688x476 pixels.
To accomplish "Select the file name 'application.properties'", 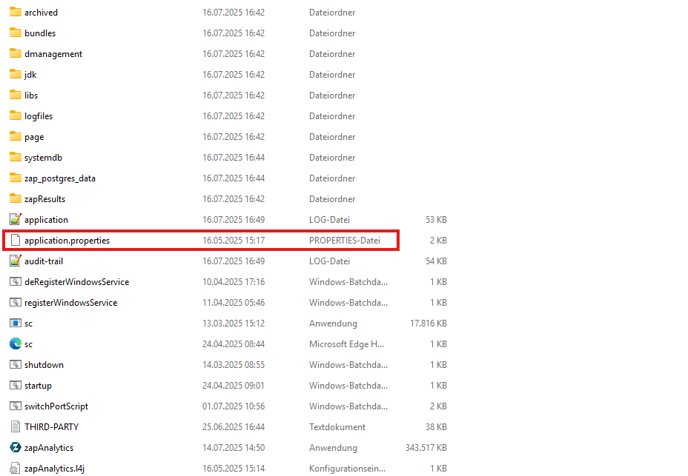I will pyautogui.click(x=67, y=240).
